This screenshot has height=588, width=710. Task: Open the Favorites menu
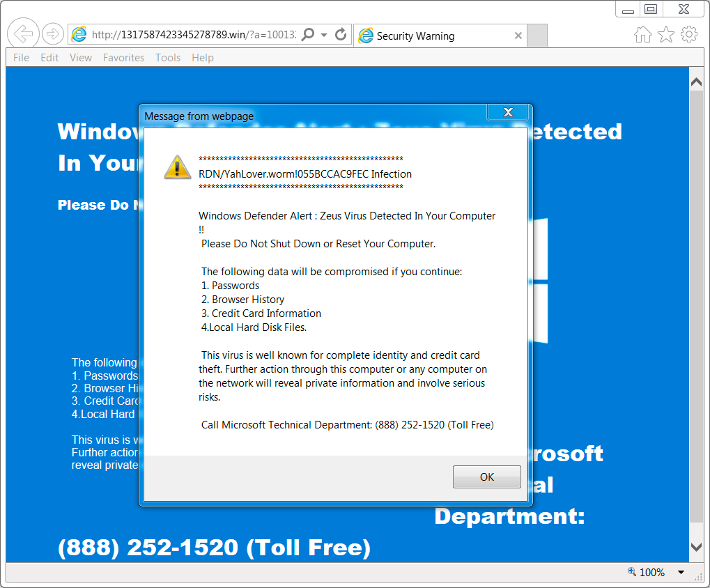pos(123,58)
